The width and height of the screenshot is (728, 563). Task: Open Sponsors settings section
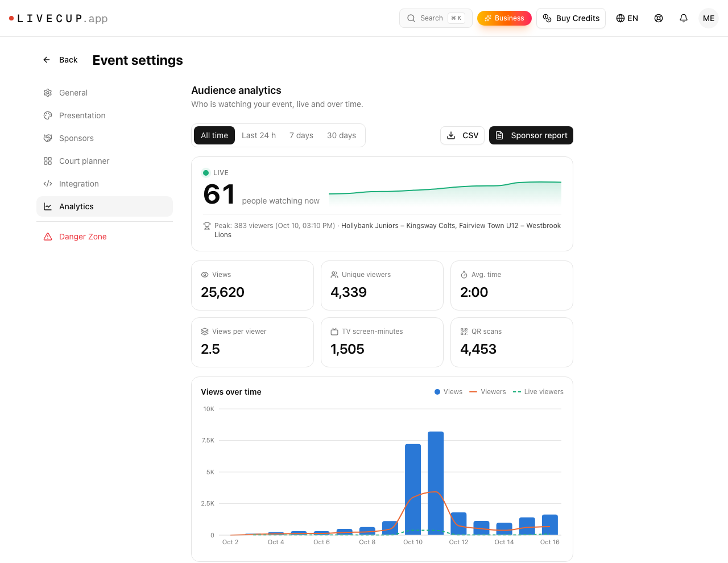[x=105, y=138]
